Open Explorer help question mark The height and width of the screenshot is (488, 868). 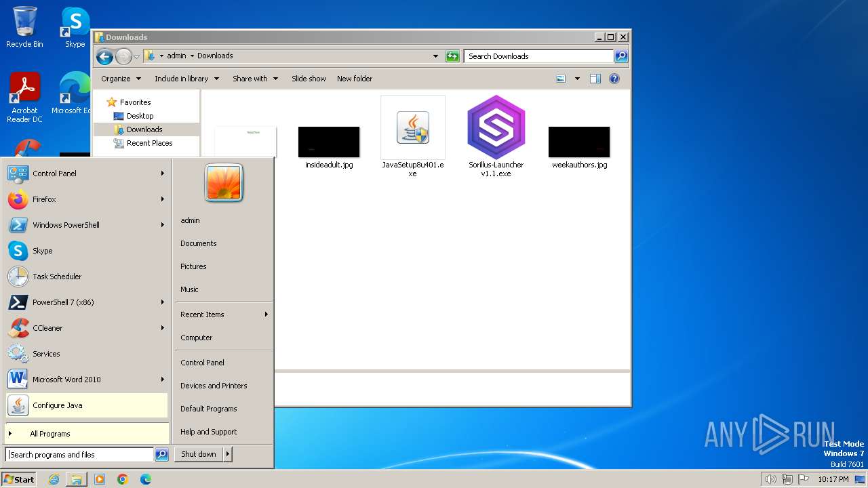coord(614,79)
